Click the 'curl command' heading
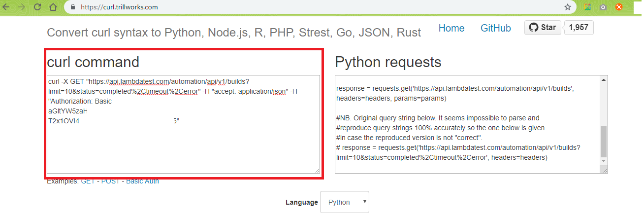644x216 pixels. click(93, 62)
